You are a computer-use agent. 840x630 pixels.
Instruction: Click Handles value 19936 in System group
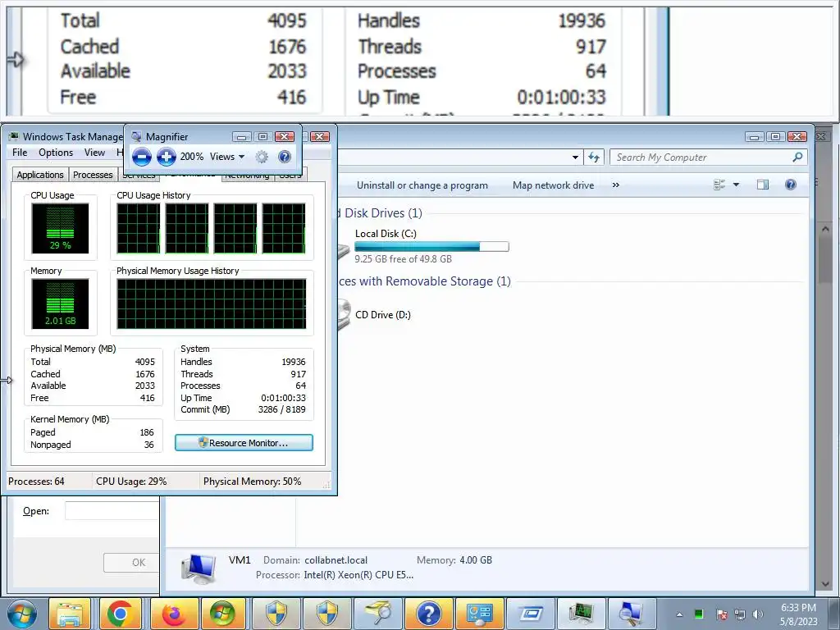coord(294,362)
